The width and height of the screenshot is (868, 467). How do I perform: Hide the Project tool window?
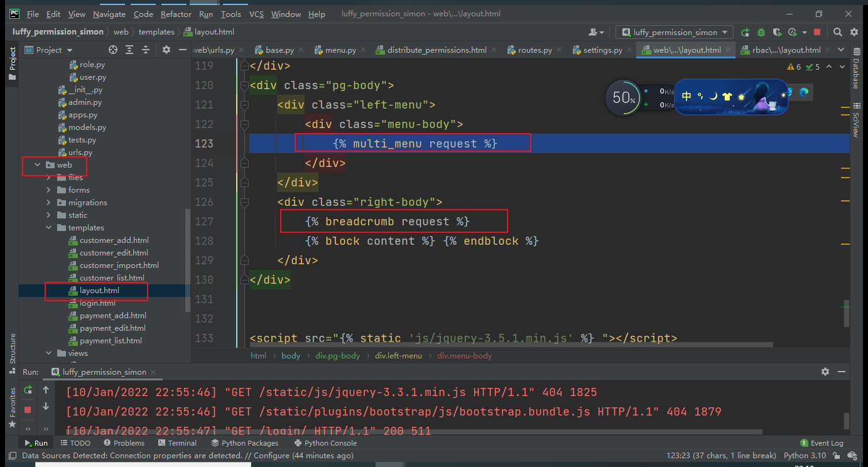(183, 50)
